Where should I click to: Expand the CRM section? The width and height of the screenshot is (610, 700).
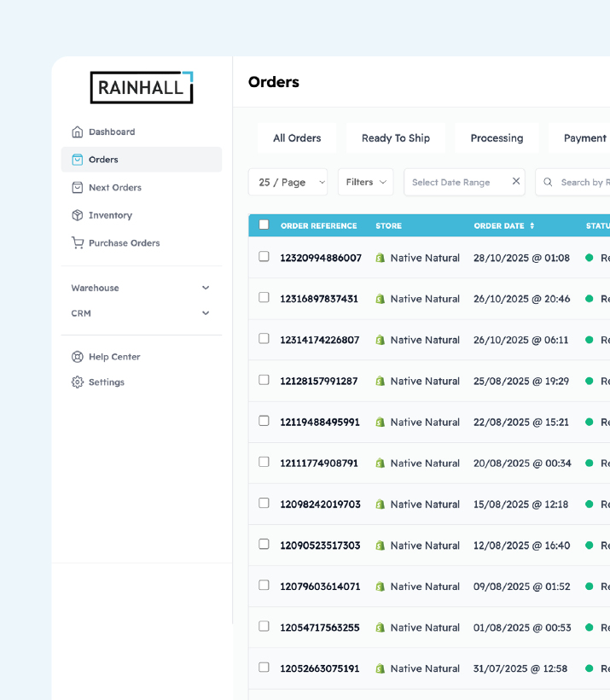(141, 313)
